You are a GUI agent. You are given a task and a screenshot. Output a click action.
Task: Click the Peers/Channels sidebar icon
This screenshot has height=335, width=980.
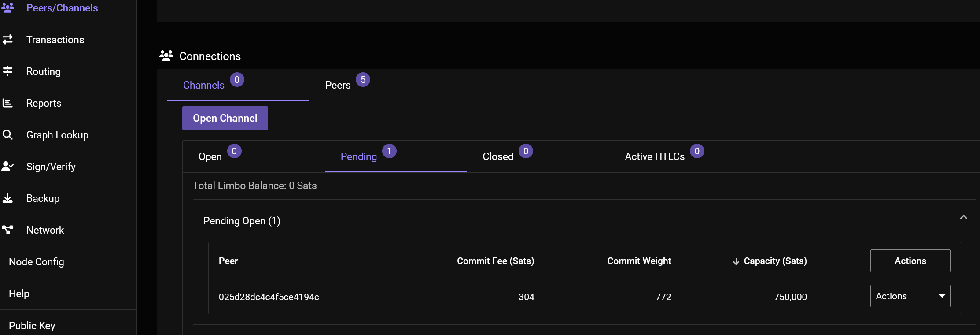point(7,8)
